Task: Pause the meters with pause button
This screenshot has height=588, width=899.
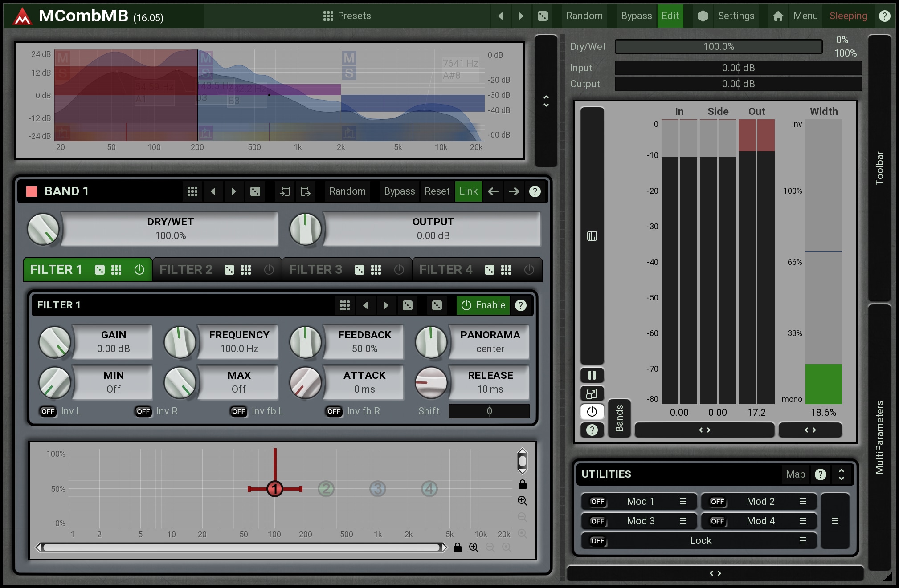Action: (x=592, y=375)
